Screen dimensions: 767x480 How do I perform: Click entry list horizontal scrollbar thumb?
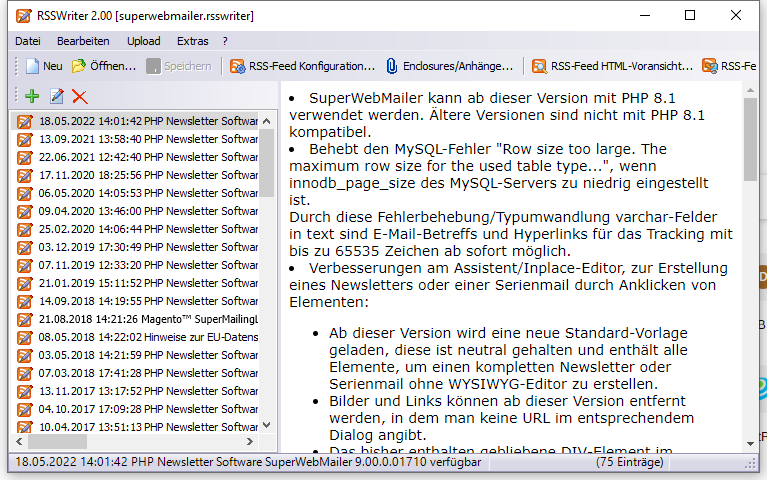click(x=57, y=441)
